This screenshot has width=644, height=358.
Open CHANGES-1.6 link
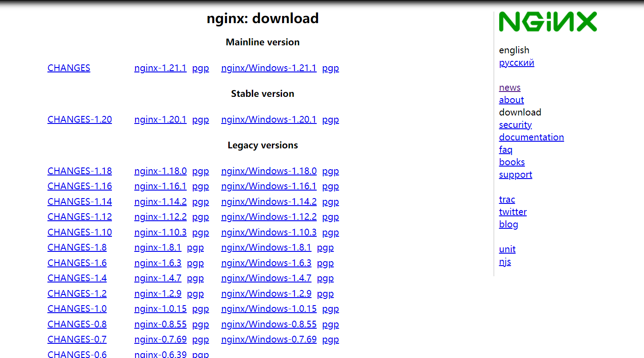[77, 263]
